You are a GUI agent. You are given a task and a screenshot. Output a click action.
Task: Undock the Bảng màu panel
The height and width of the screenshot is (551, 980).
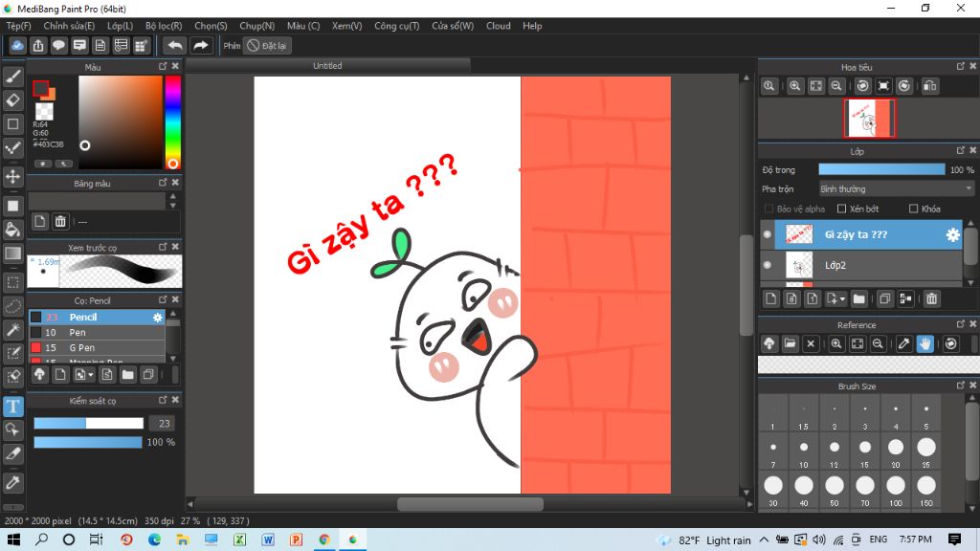163,183
